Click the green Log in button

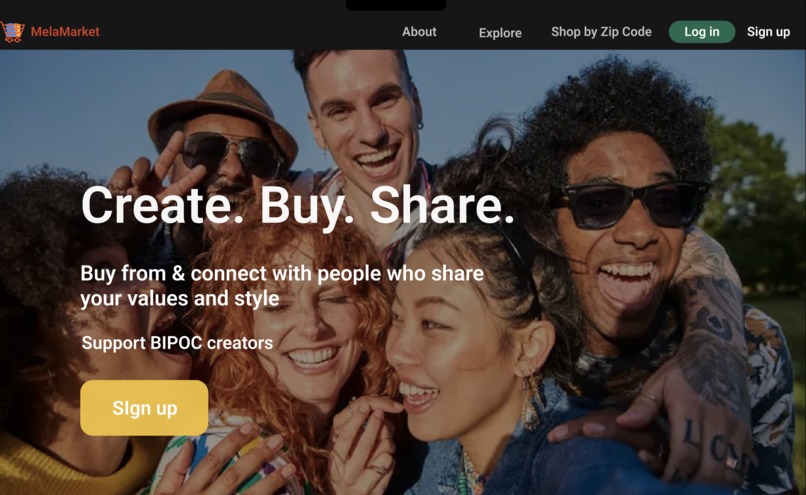point(702,32)
